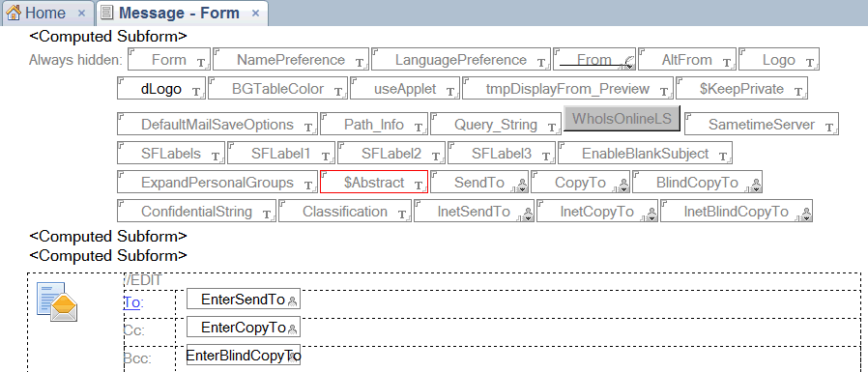Select the red-outlined $Abstract field

click(374, 182)
